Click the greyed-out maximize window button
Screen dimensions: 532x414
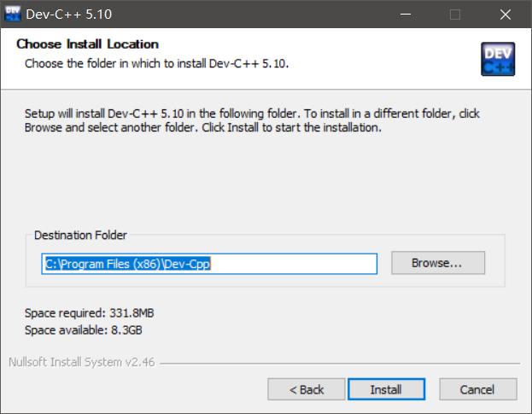tap(454, 15)
